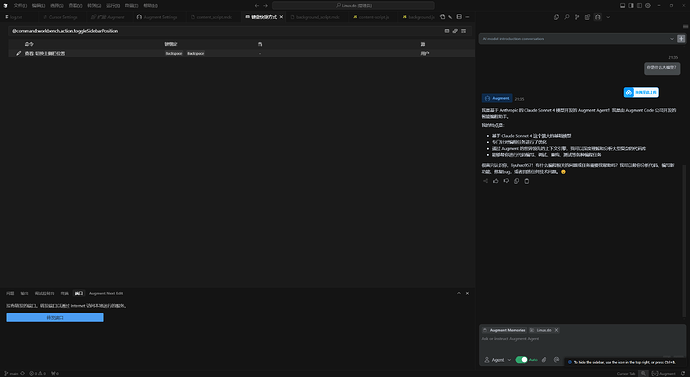
Task: Start a new Augment chat with plus icon
Action: pyautogui.click(x=681, y=39)
